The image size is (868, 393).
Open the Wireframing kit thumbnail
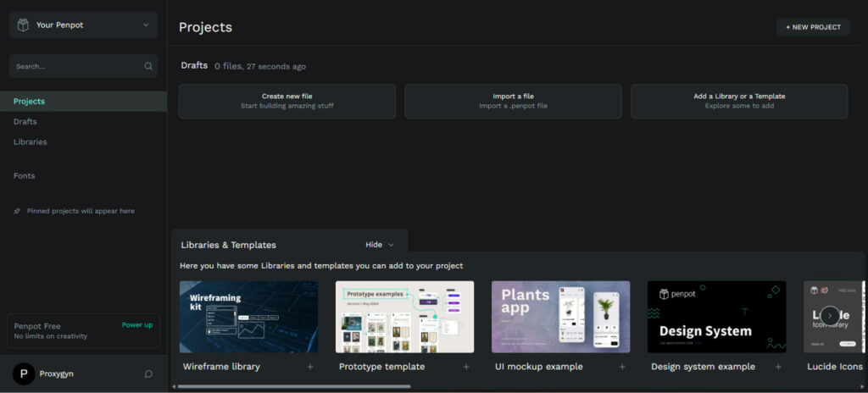point(248,317)
